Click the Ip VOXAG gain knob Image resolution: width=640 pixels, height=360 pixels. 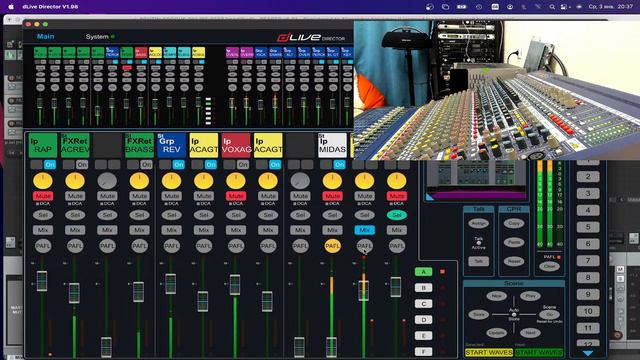click(x=236, y=180)
